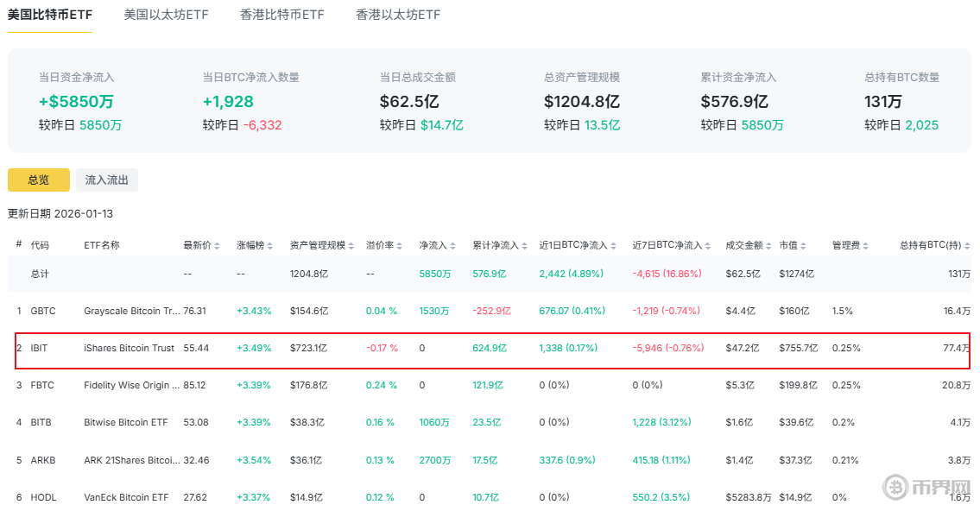Click IBIT 7-day BTC inflow -5,946 (-0.76%)
The height and width of the screenshot is (511, 980).
[x=668, y=348]
